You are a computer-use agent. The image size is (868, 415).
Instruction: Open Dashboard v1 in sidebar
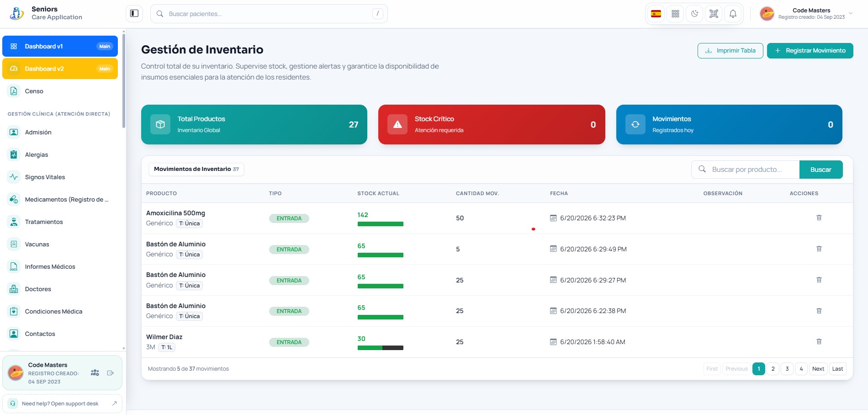(x=60, y=46)
